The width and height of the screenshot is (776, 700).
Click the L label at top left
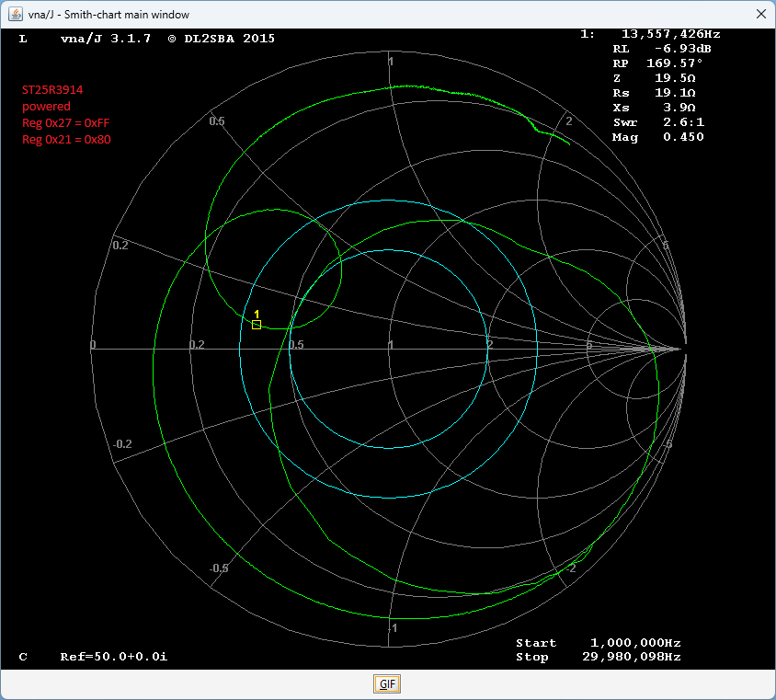pyautogui.click(x=23, y=39)
